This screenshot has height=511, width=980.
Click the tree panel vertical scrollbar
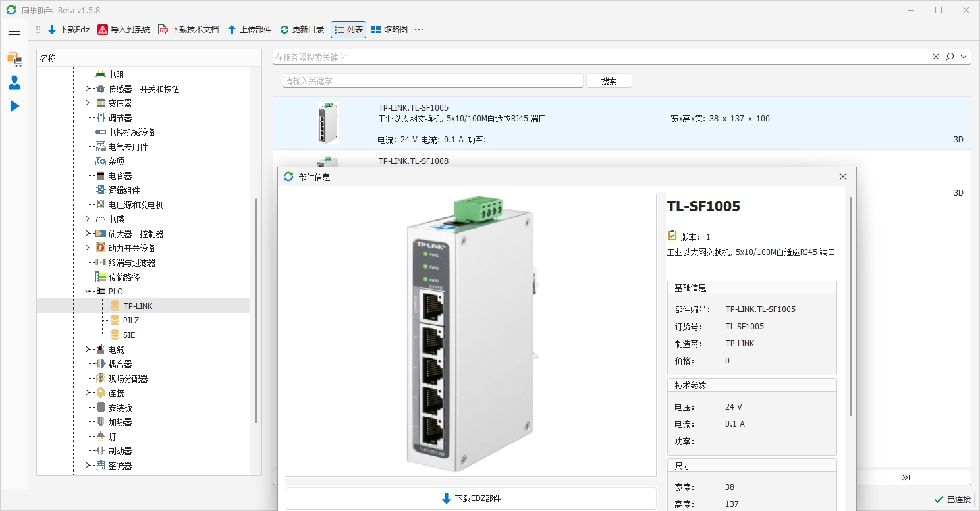click(257, 311)
